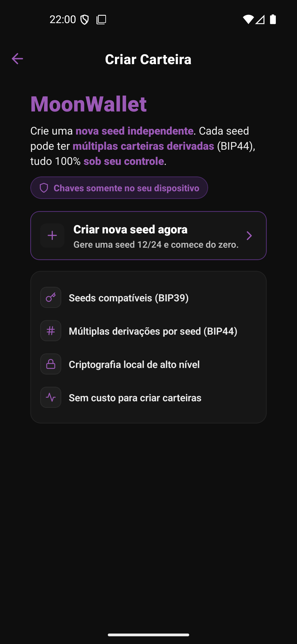Tap the hash icon for BIP44 derivations
This screenshot has width=297, height=644.
tap(51, 331)
